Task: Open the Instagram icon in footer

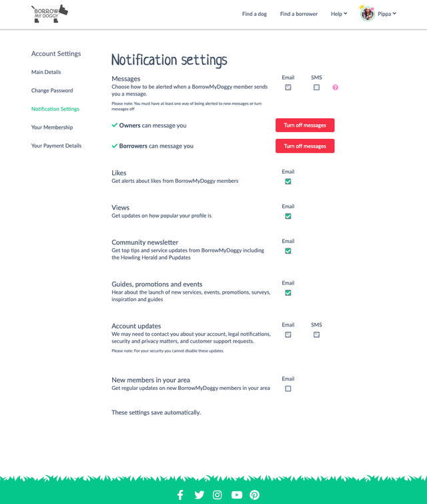Action: coord(218,495)
